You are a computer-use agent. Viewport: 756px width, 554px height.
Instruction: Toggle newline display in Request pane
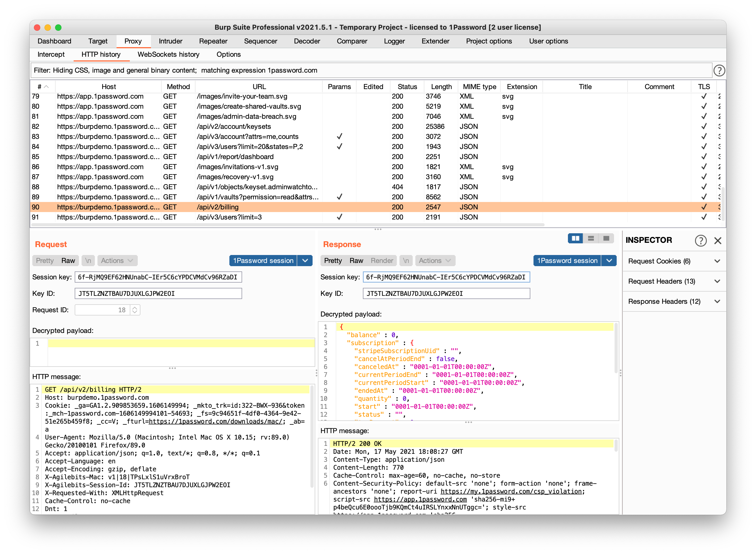click(x=88, y=261)
